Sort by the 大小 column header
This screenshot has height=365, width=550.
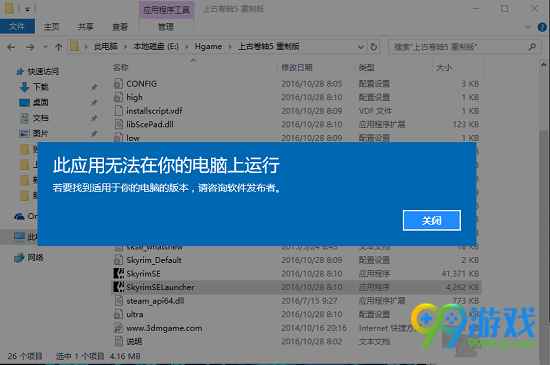point(444,67)
